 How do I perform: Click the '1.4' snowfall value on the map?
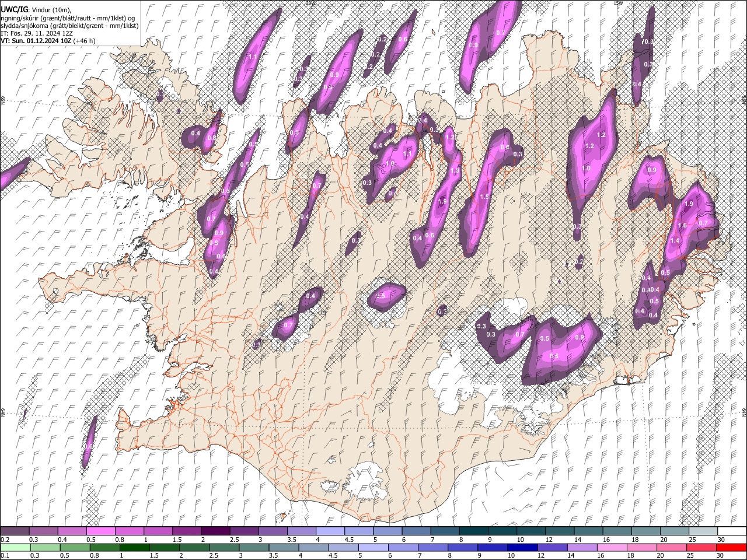point(675,240)
